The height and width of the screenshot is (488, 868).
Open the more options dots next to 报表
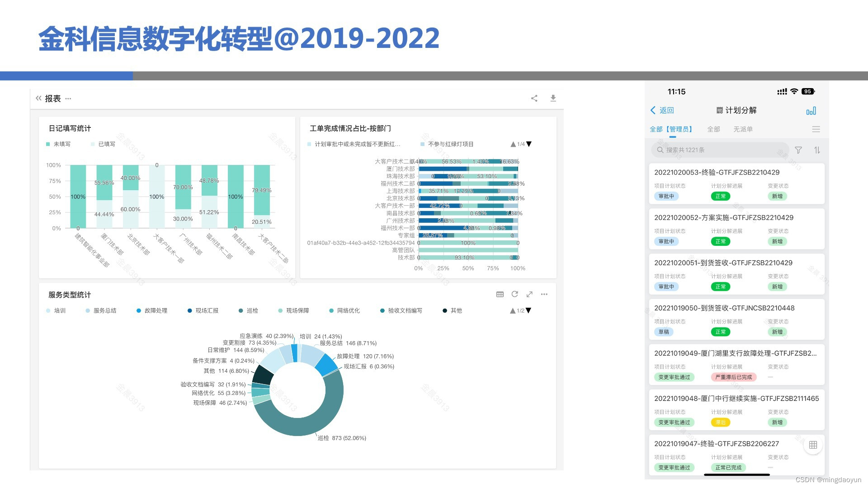point(68,99)
